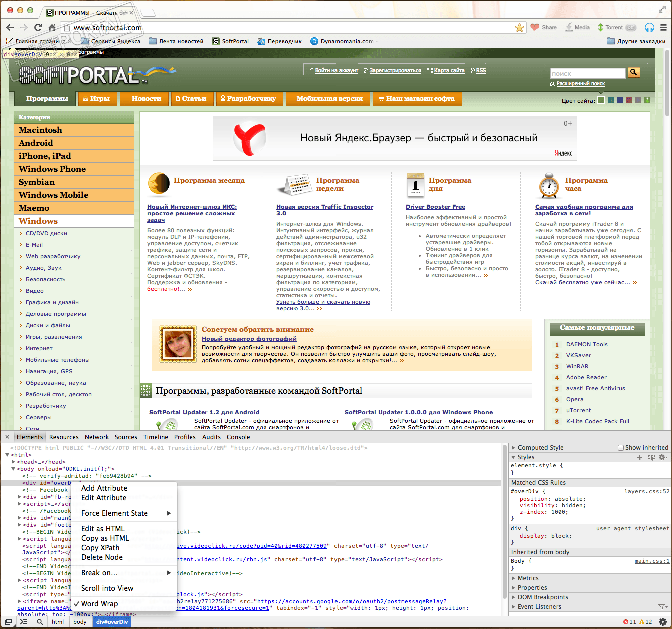Expand the Metrics section
The height and width of the screenshot is (629, 672).
[513, 578]
